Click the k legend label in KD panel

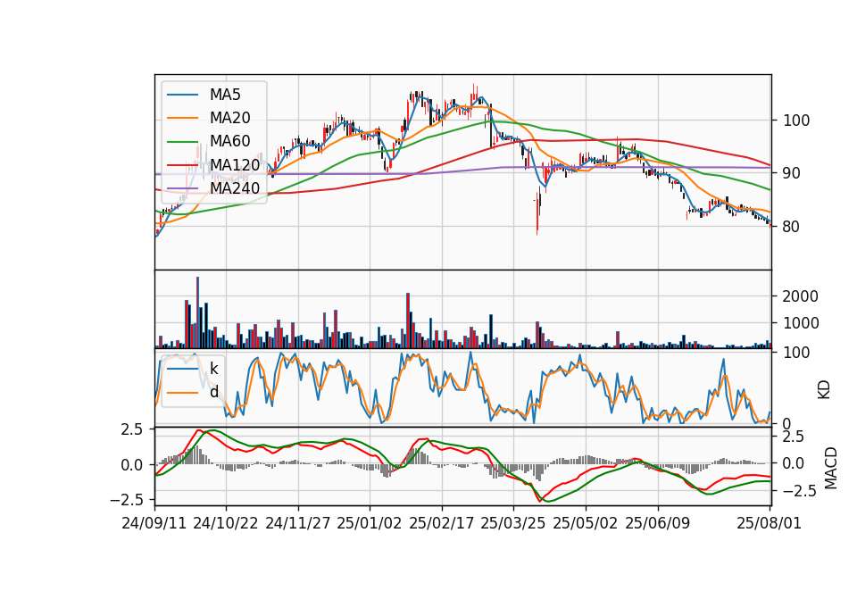tap(213, 369)
